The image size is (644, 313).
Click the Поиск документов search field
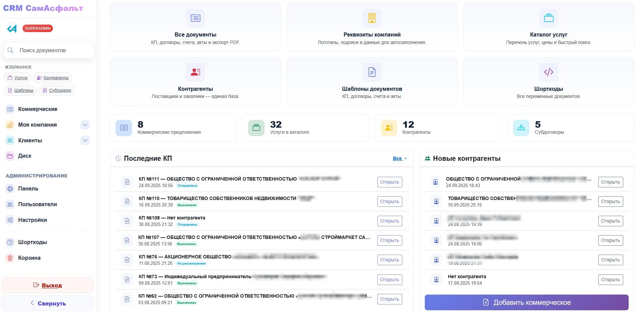click(x=49, y=50)
